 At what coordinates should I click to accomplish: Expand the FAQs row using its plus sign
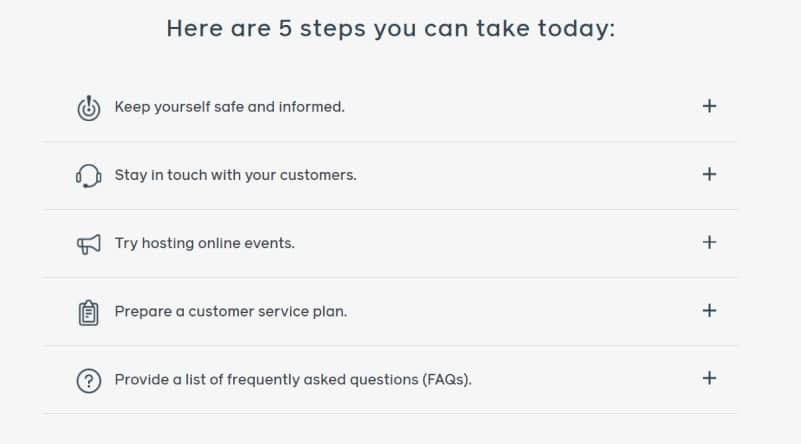click(709, 378)
